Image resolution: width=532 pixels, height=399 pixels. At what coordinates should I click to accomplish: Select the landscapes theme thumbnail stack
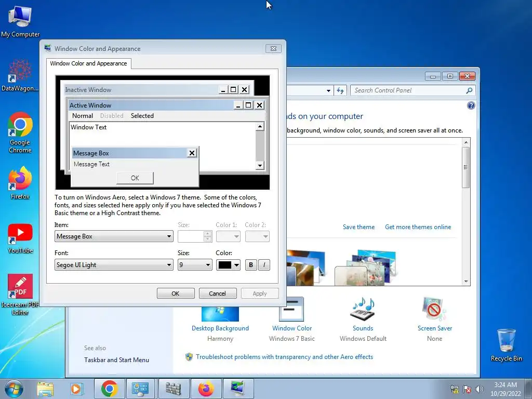(x=306, y=268)
